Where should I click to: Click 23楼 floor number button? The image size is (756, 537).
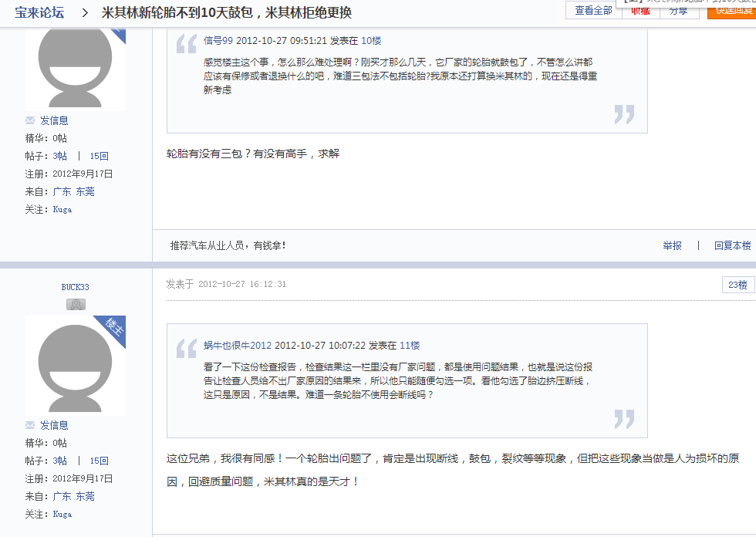tap(738, 285)
